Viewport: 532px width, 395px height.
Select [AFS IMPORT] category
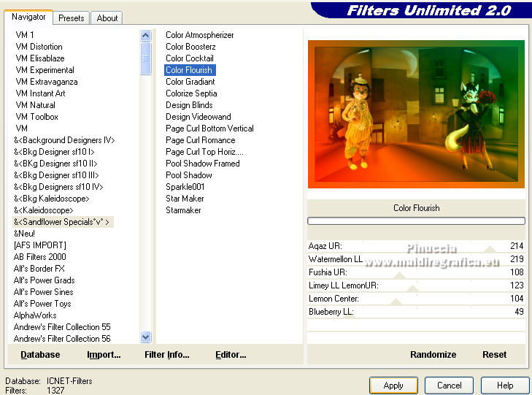pyautogui.click(x=39, y=245)
